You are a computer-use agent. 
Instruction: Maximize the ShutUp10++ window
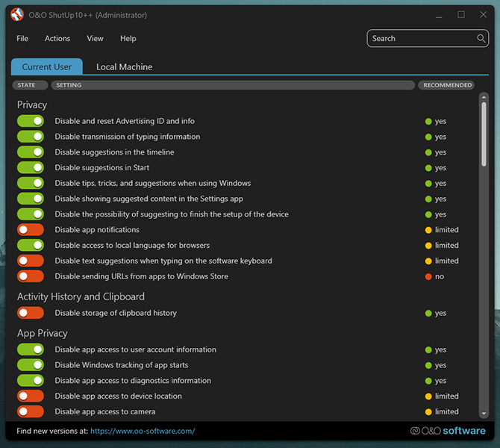[x=461, y=15]
